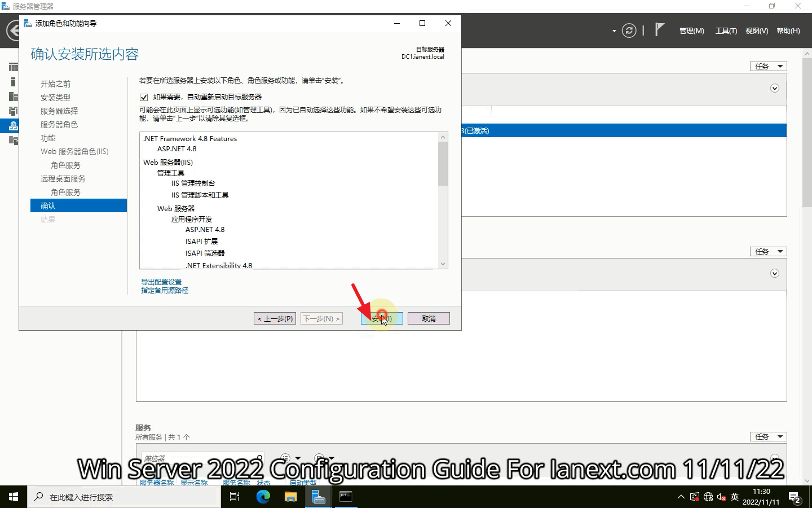The width and height of the screenshot is (812, 508).
Task: Open the File and Storage Services sidebar icon
Action: coord(14,140)
